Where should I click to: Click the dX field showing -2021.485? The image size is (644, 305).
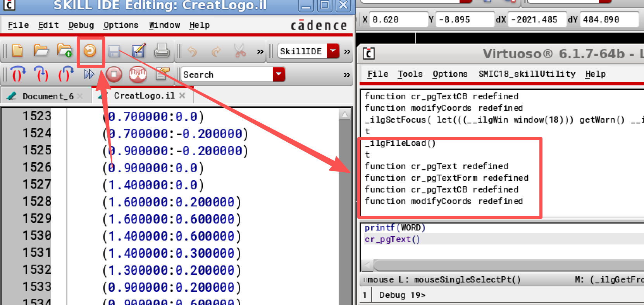coord(536,19)
